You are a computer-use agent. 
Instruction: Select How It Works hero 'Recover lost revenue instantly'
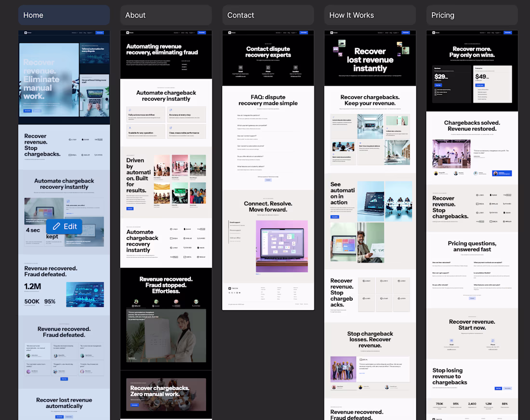[x=370, y=60]
